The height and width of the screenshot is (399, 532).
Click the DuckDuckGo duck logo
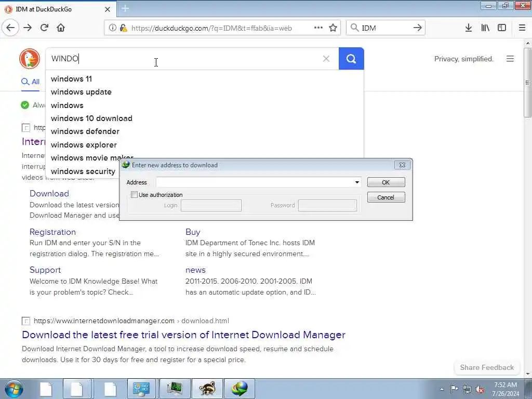click(30, 58)
